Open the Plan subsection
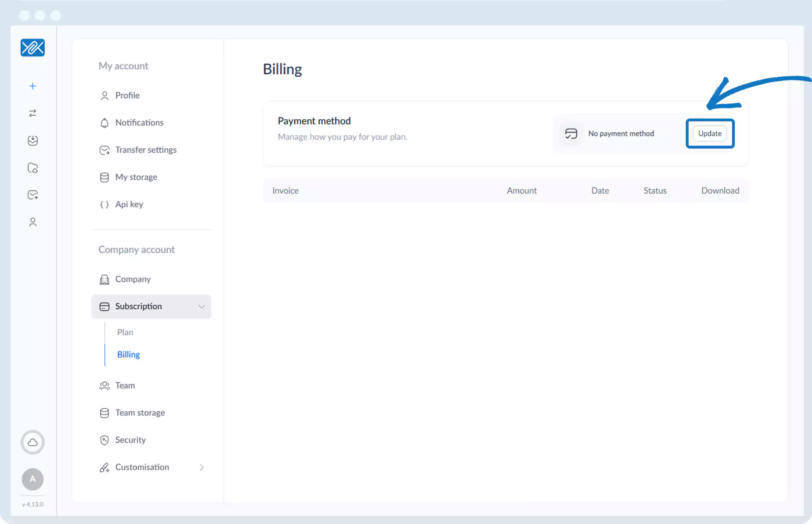This screenshot has height=524, width=812. 125,332
